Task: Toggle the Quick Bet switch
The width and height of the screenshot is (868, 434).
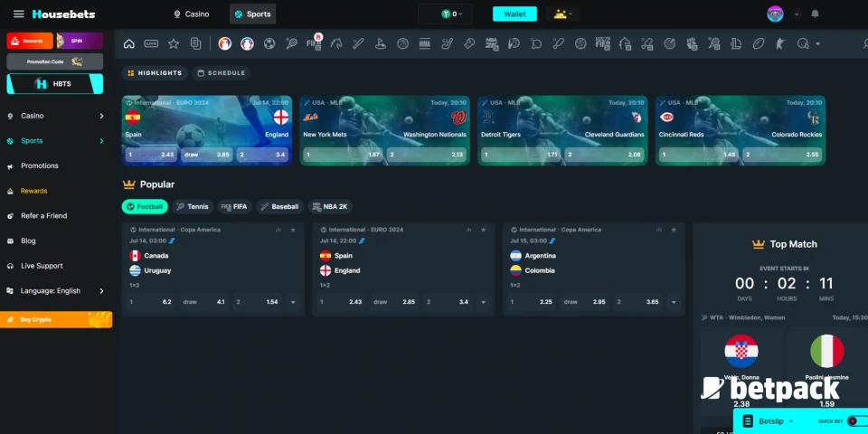Action: point(857,421)
